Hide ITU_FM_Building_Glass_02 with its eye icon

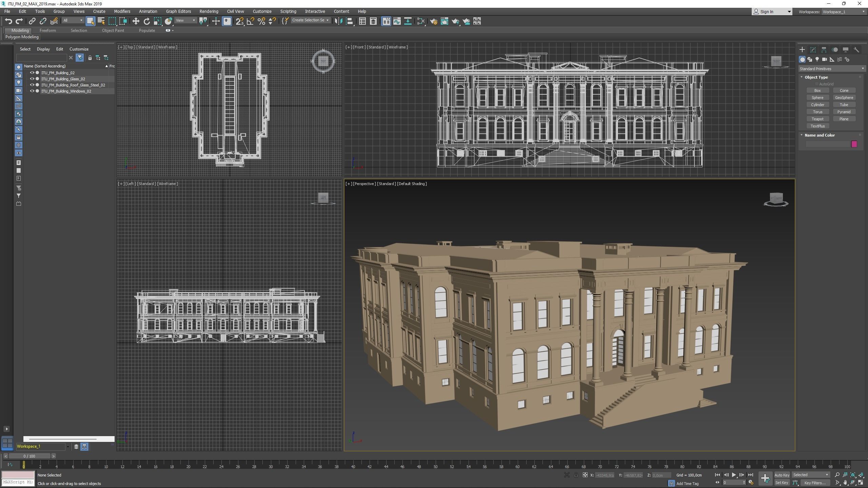tap(32, 79)
